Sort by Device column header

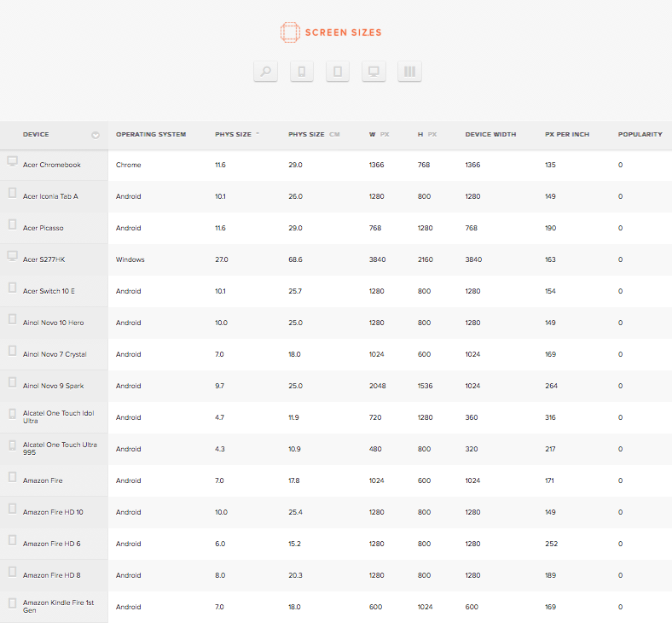pos(36,135)
